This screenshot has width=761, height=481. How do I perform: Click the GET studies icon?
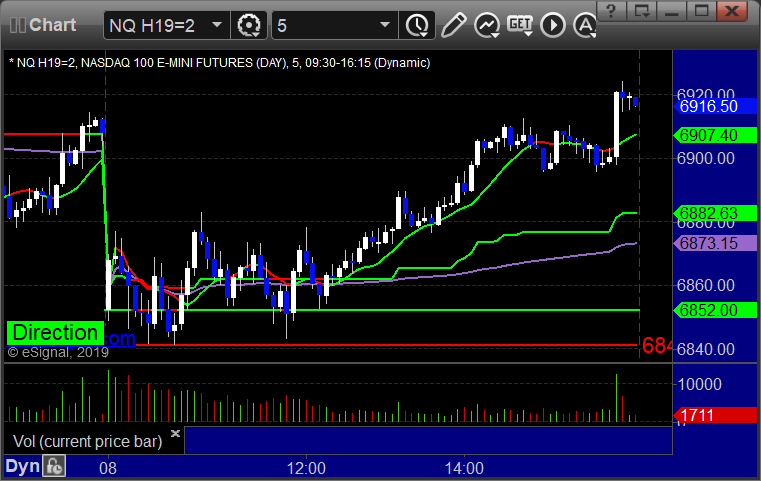[x=520, y=25]
